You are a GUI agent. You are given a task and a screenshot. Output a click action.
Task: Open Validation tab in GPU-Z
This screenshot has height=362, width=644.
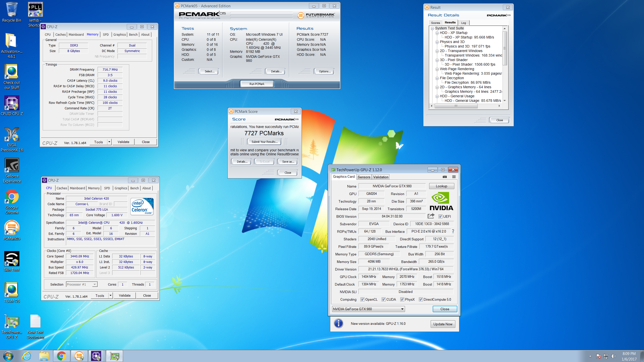coord(381,177)
